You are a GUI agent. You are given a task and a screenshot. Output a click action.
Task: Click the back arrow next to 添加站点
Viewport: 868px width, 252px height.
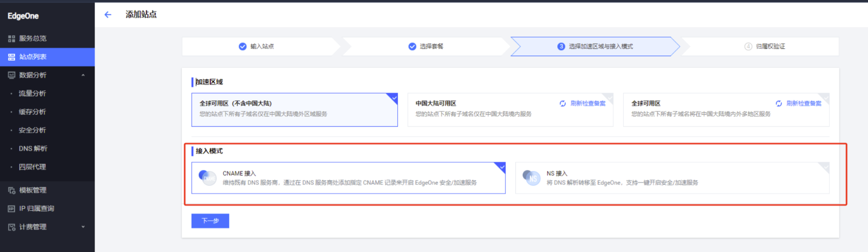[108, 15]
